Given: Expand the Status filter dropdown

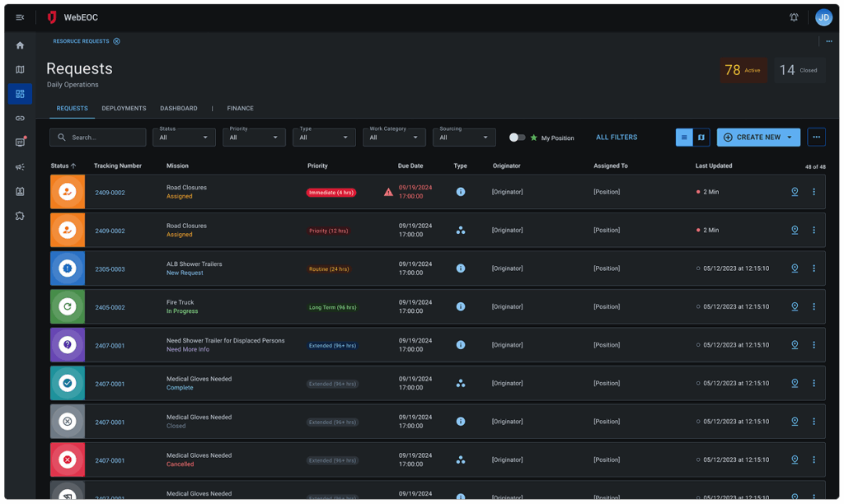Looking at the screenshot, I should coord(185,138).
